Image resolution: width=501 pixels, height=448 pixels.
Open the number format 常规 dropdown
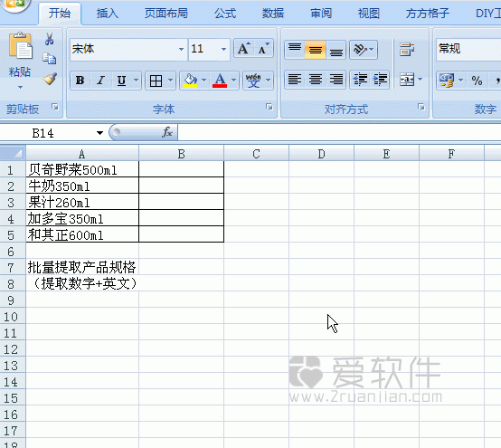tap(468, 49)
